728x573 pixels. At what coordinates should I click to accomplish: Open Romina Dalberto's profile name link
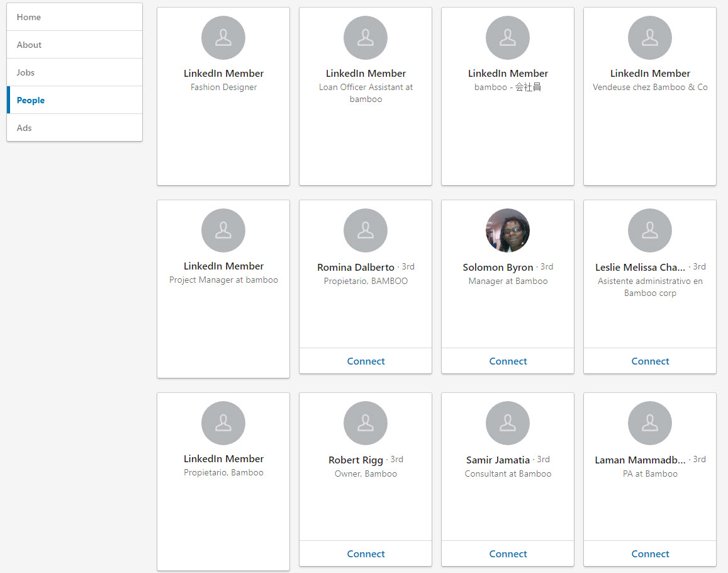(x=356, y=267)
